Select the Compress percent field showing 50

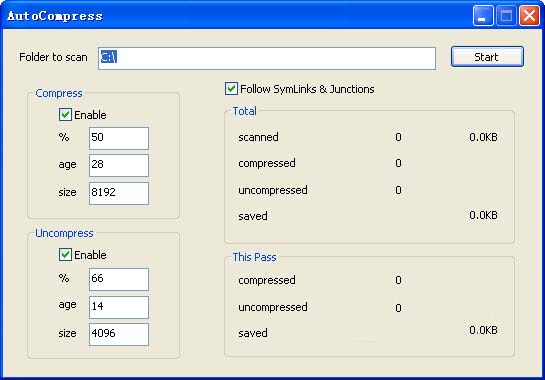pos(119,138)
